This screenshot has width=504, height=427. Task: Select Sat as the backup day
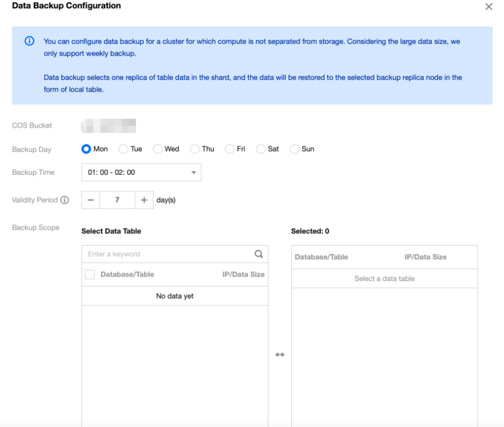tap(261, 149)
